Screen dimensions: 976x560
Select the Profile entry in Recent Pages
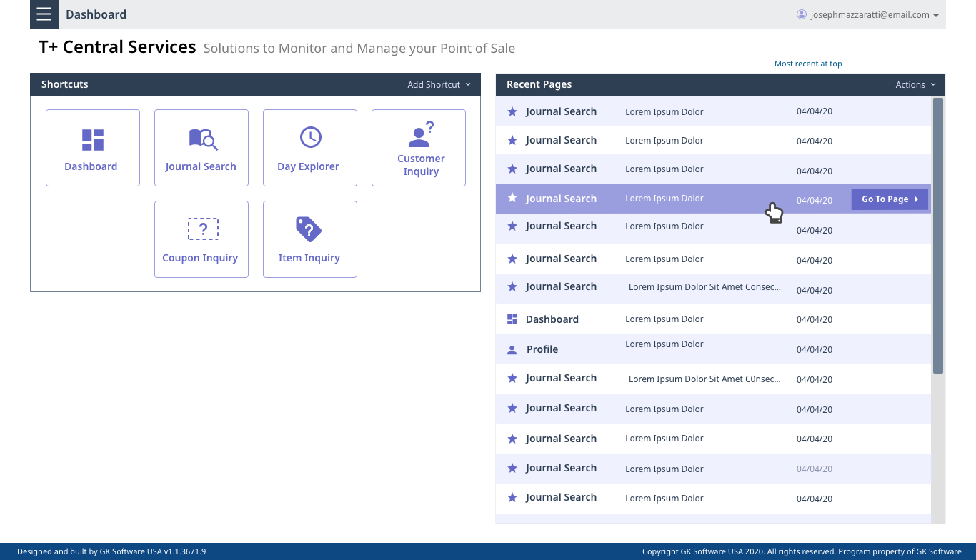(x=542, y=349)
